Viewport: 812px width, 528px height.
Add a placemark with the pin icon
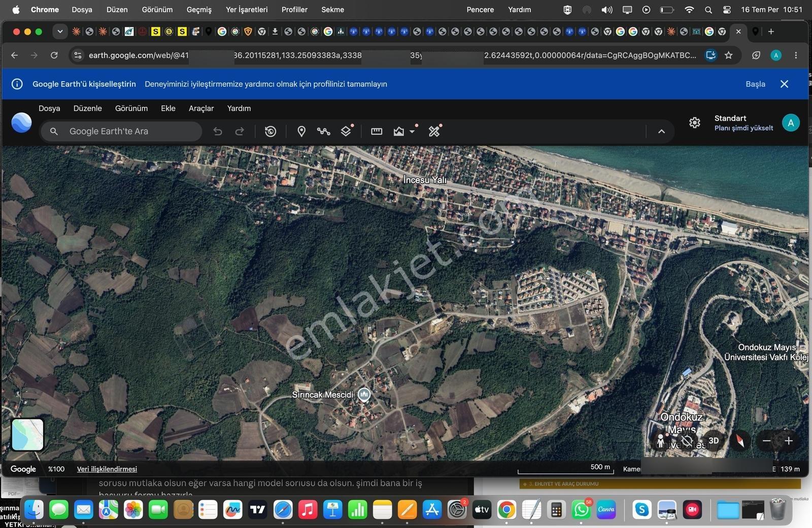301,131
